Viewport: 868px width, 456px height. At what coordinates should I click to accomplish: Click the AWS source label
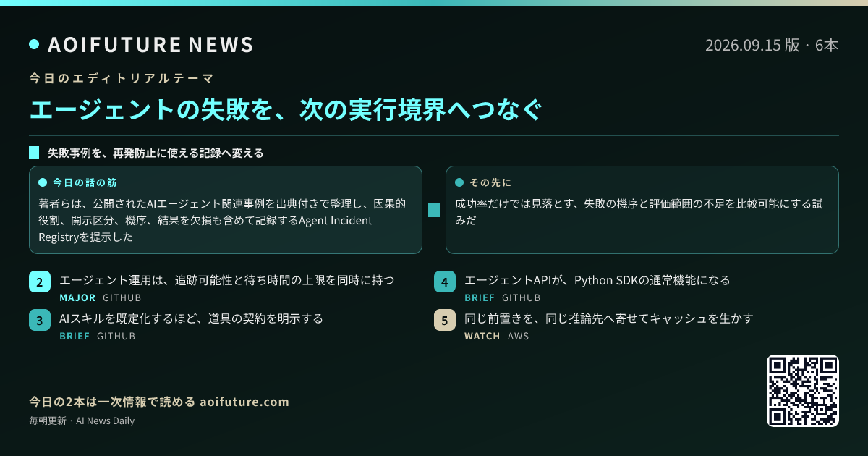click(x=519, y=336)
